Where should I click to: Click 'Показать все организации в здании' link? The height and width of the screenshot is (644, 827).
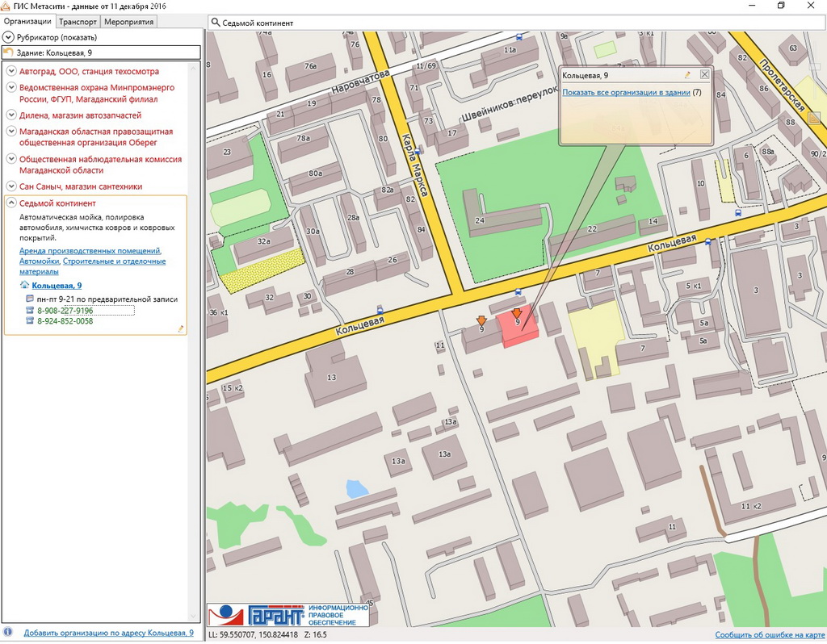[x=626, y=93]
